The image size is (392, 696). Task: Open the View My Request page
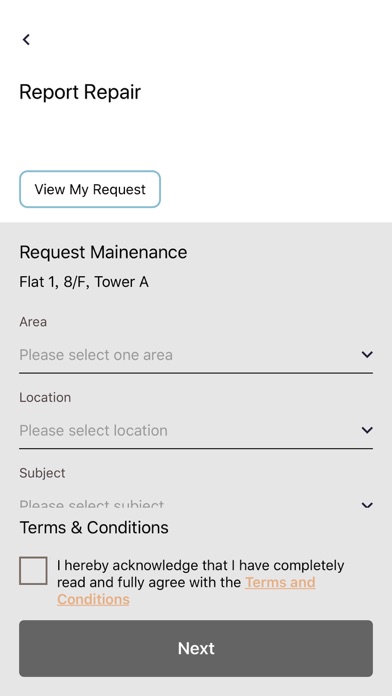coord(90,189)
